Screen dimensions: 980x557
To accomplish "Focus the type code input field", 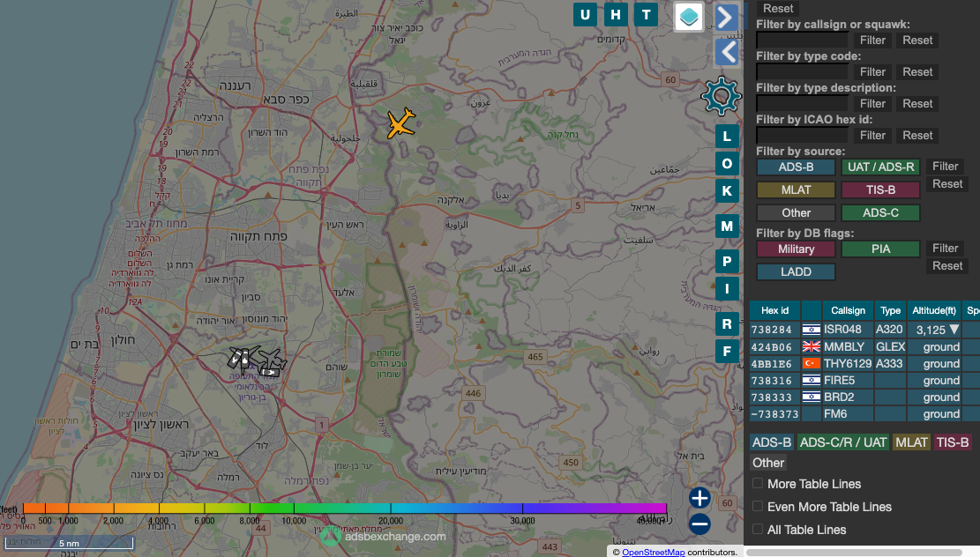I will tap(802, 71).
